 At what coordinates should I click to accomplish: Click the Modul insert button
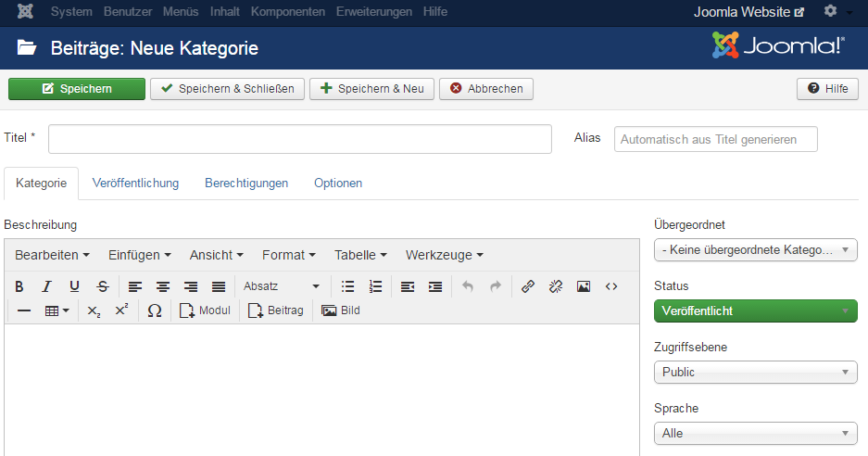click(x=205, y=310)
